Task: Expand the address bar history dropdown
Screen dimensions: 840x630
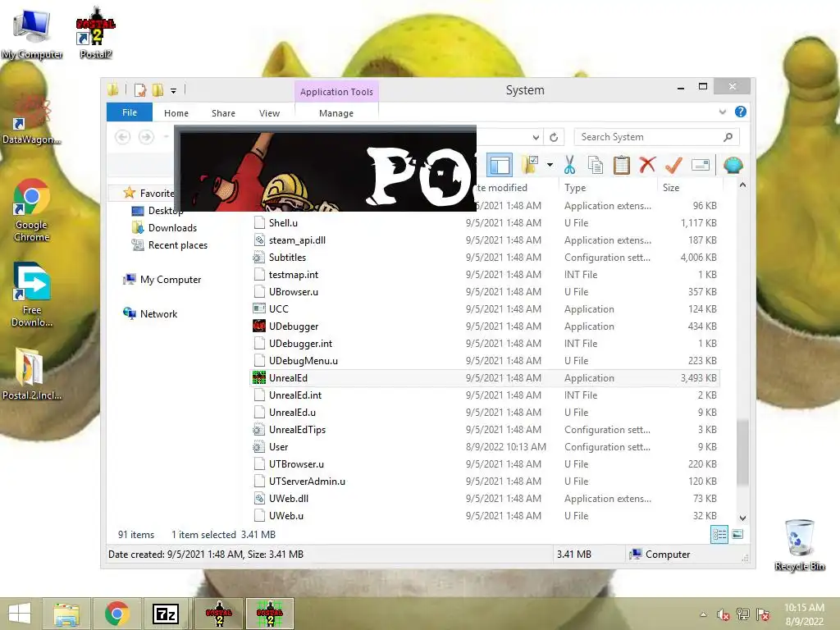Action: tap(536, 137)
